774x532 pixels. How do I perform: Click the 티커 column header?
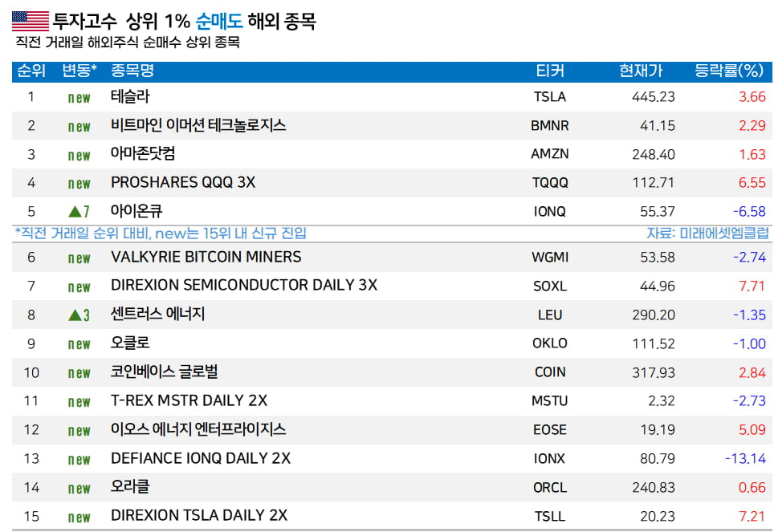click(550, 71)
